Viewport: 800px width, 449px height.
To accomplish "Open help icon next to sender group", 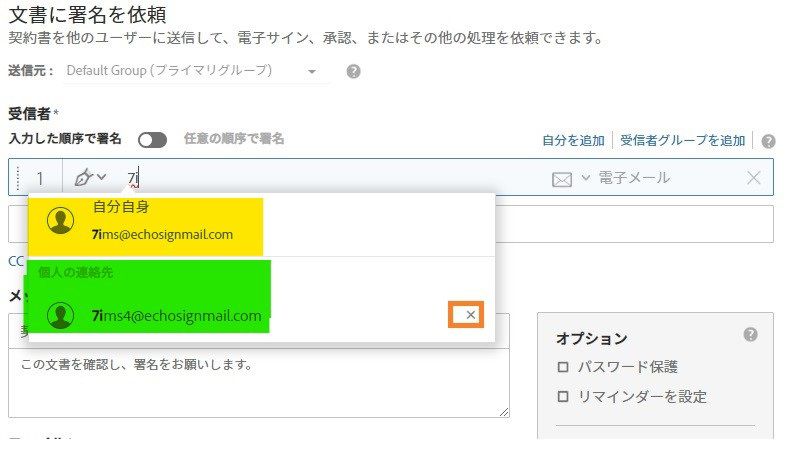I will [353, 72].
